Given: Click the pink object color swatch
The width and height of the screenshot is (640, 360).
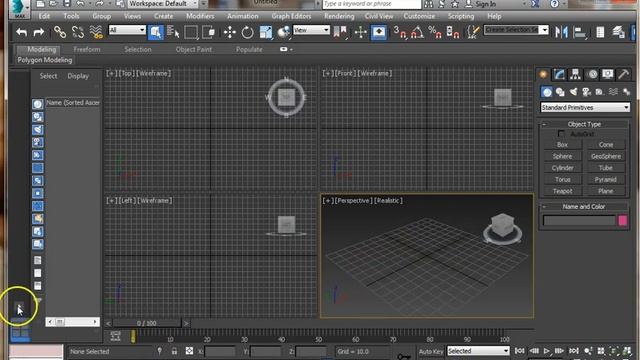Looking at the screenshot, I should [623, 221].
